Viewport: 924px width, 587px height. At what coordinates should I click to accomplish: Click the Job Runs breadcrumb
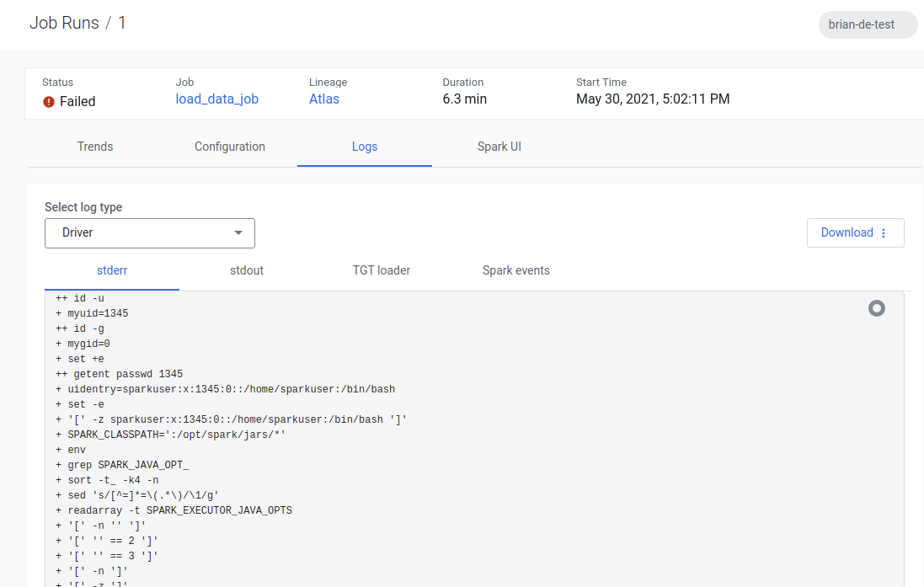click(x=64, y=23)
